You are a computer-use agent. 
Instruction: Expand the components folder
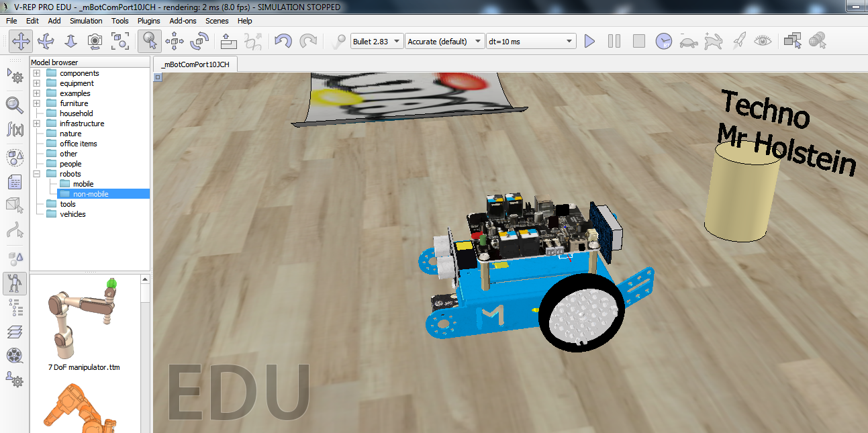coord(37,73)
